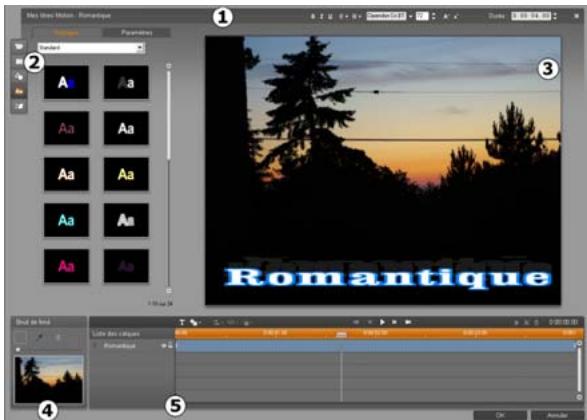The height and width of the screenshot is (420, 587).
Task: Toggle visibility of Romantique layer
Action: click(163, 346)
